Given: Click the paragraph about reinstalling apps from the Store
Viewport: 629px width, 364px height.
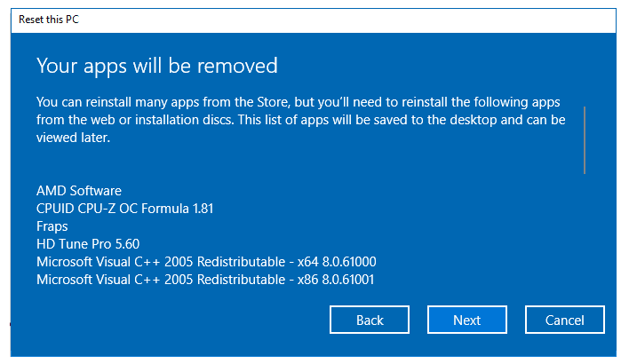Looking at the screenshot, I should tap(301, 120).
